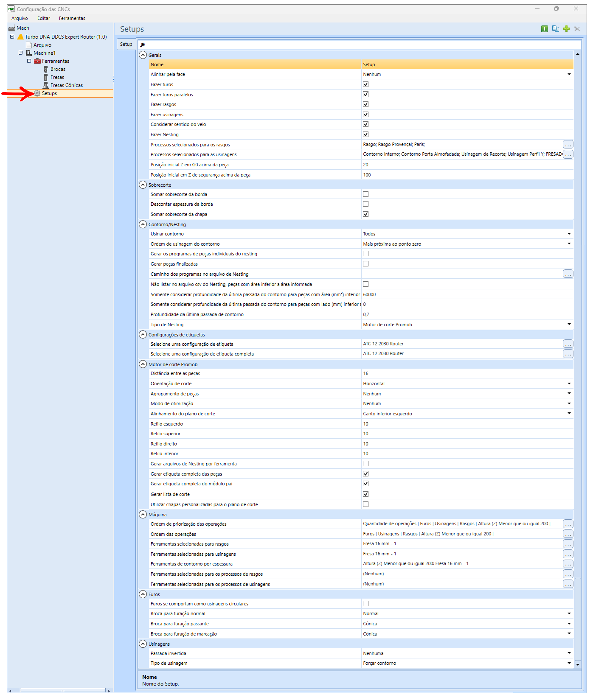
Task: Click the gray delete X icon in Setups header
Action: coord(577,29)
